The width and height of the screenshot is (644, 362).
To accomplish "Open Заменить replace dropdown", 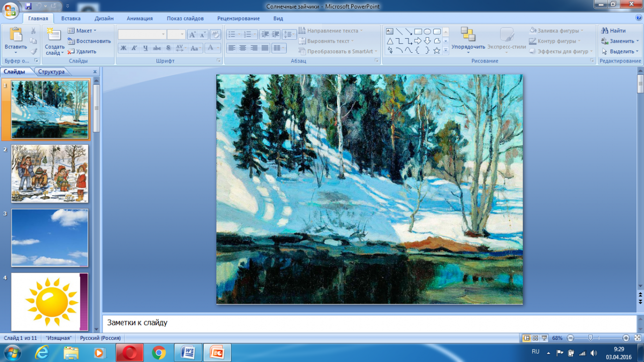I will point(620,41).
